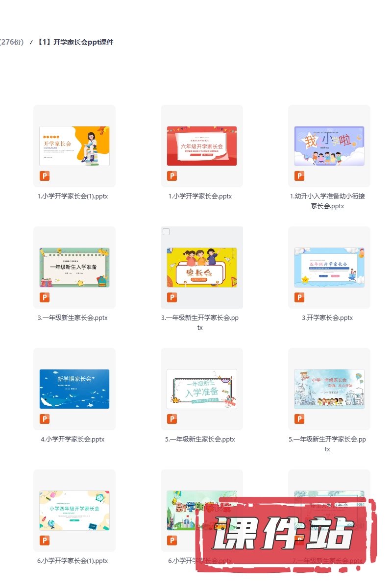The height and width of the screenshot is (588, 392).
Task: Open the 五年级开学家长会 thumbnail
Action: 329,268
